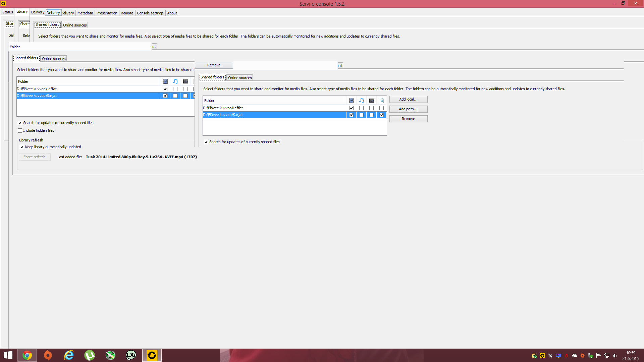Image resolution: width=644 pixels, height=362 pixels.
Task: Switch to the Metadata tab
Action: click(85, 13)
